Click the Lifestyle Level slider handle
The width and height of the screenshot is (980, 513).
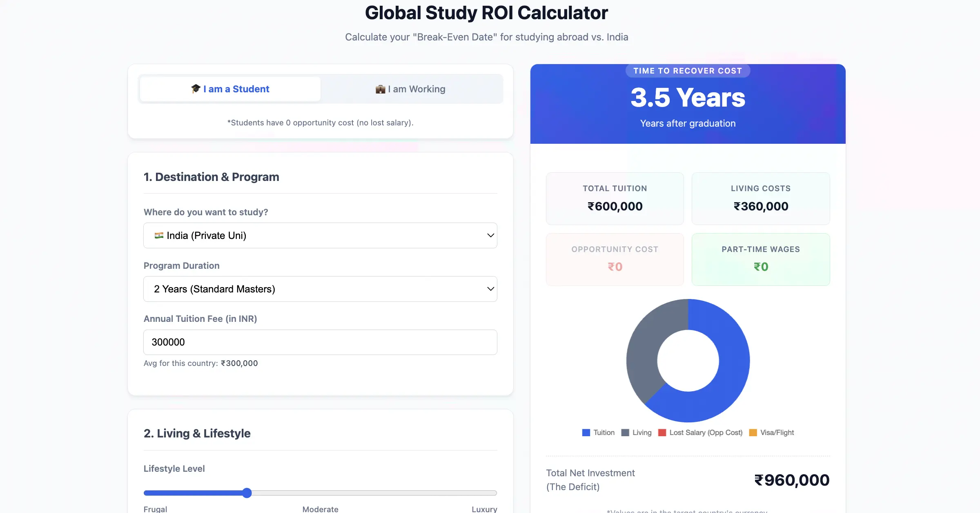coord(247,493)
